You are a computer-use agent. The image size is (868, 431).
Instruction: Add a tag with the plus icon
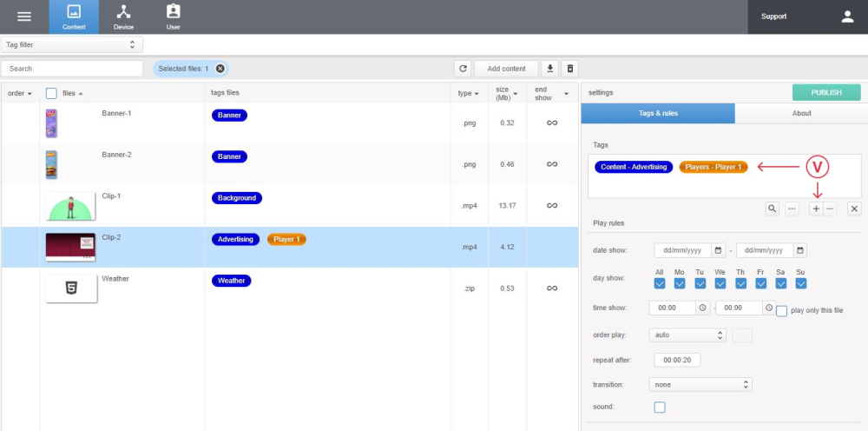point(816,209)
